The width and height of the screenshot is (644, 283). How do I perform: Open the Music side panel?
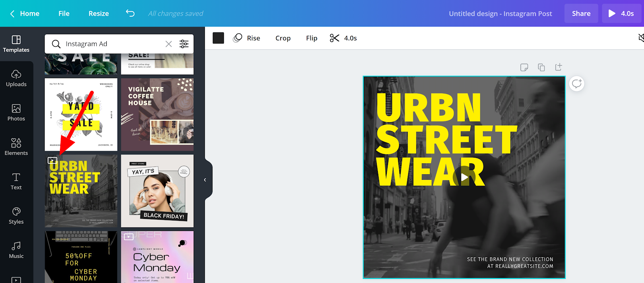pyautogui.click(x=16, y=250)
